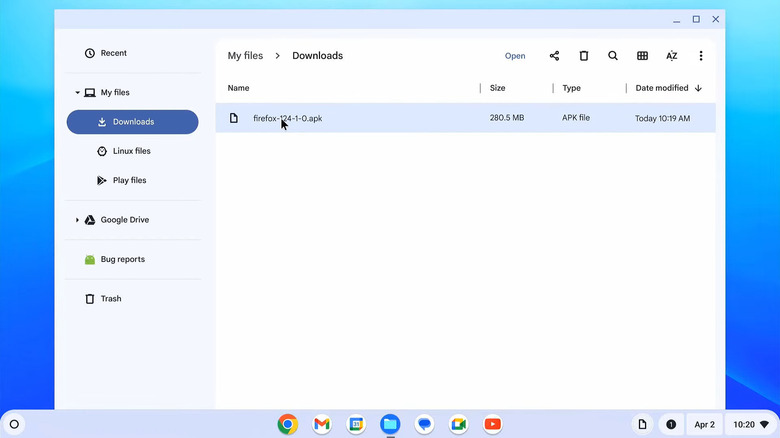
Task: Collapse the My files tree
Action: pyautogui.click(x=77, y=93)
